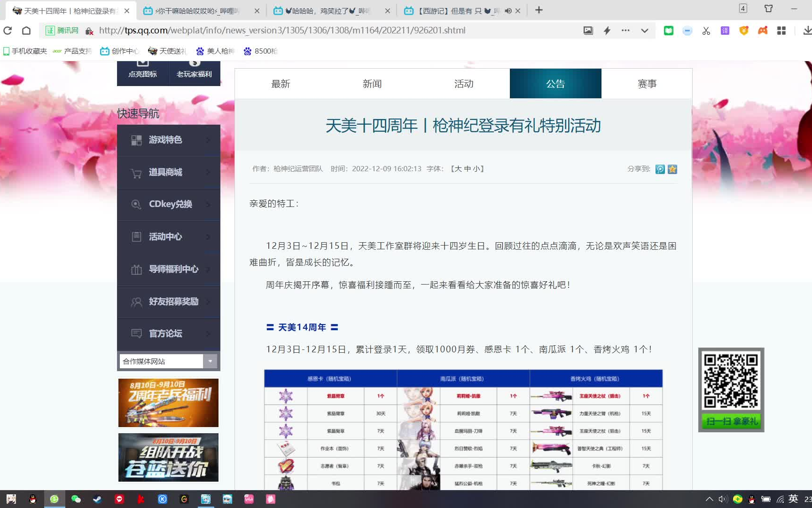812x508 pixels.
Task: Open the three-dots more options in address bar
Action: 625,31
